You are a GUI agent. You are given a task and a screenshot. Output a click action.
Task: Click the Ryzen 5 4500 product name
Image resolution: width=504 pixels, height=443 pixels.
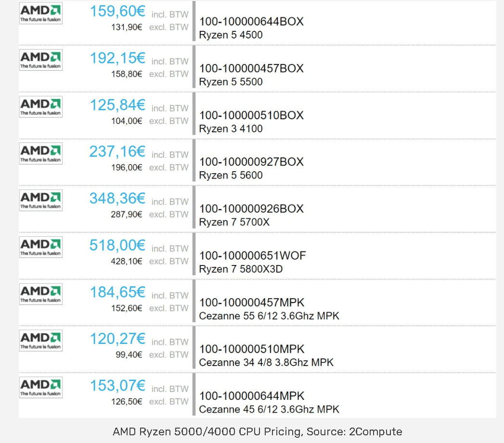[231, 35]
